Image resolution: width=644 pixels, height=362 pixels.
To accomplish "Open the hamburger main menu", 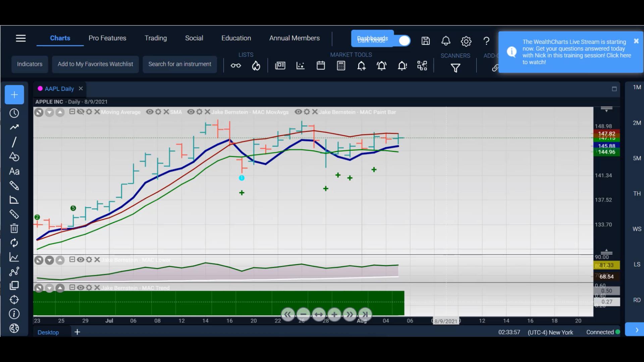I will click(x=21, y=38).
